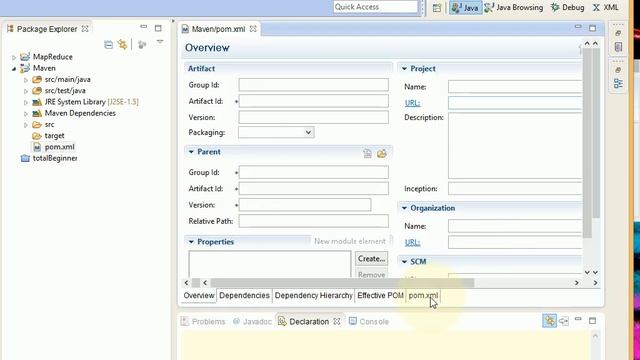Close the Declaration view tab
640x360 pixels.
click(337, 322)
